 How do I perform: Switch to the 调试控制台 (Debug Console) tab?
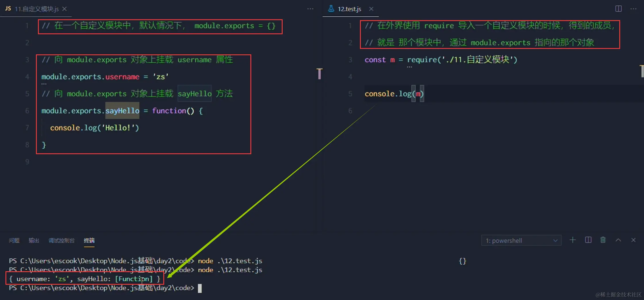62,240
